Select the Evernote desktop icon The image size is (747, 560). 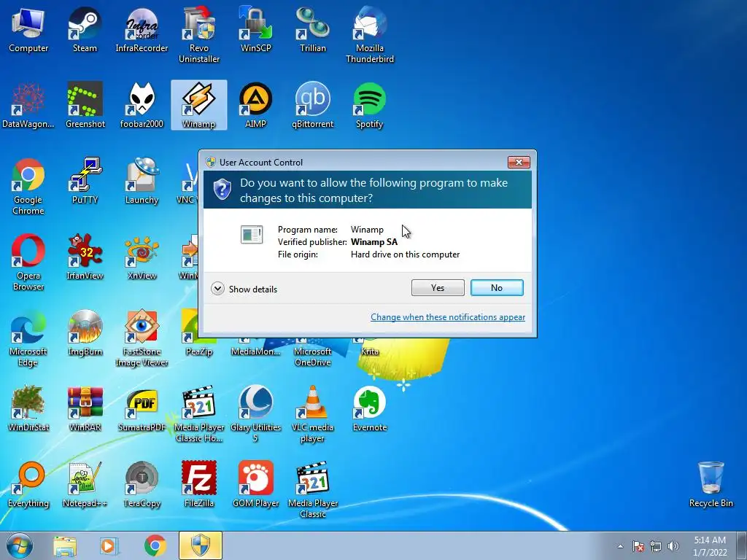tap(370, 408)
